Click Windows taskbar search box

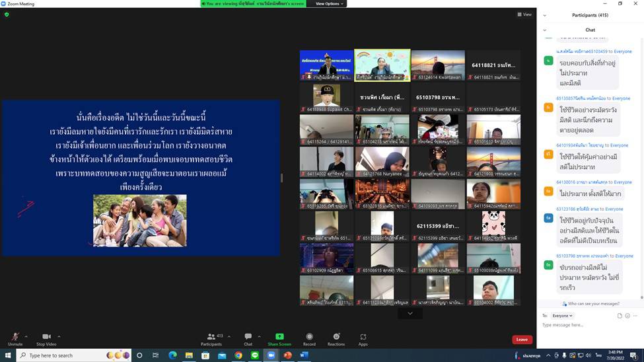tap(74, 355)
